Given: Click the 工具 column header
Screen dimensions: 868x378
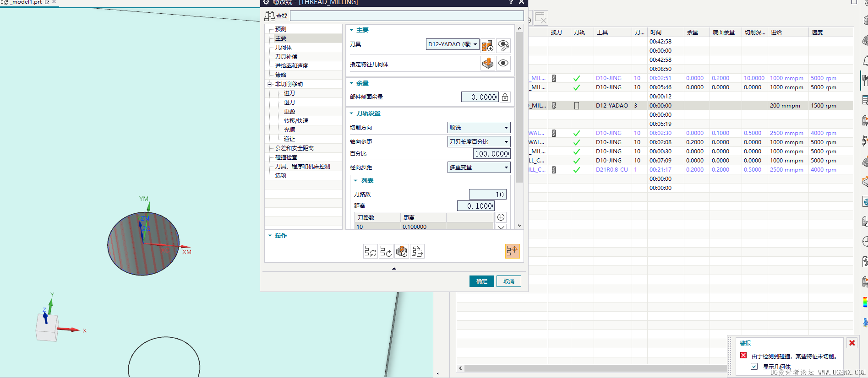Looking at the screenshot, I should 613,32.
